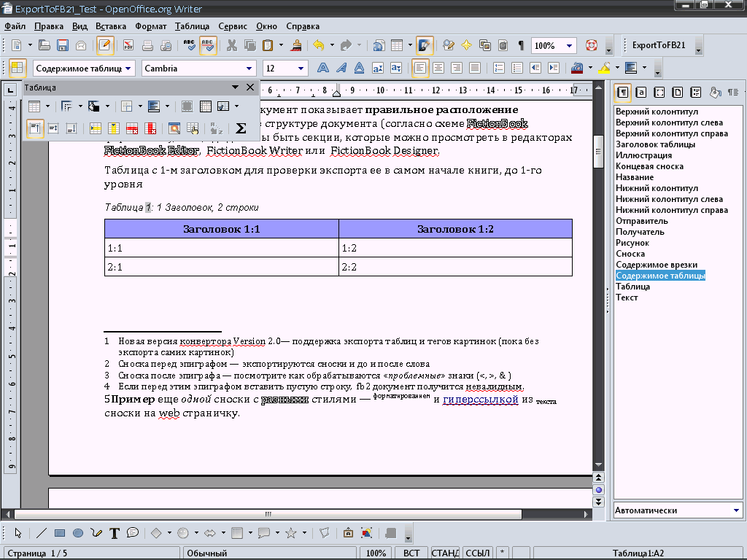Click the Export as PDF icon
Screen dimensions: 747x560
(x=128, y=45)
